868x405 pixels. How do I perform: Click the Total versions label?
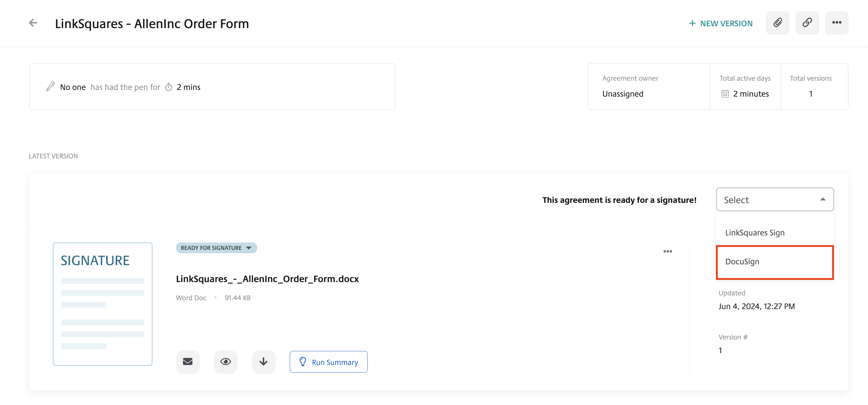coord(811,78)
